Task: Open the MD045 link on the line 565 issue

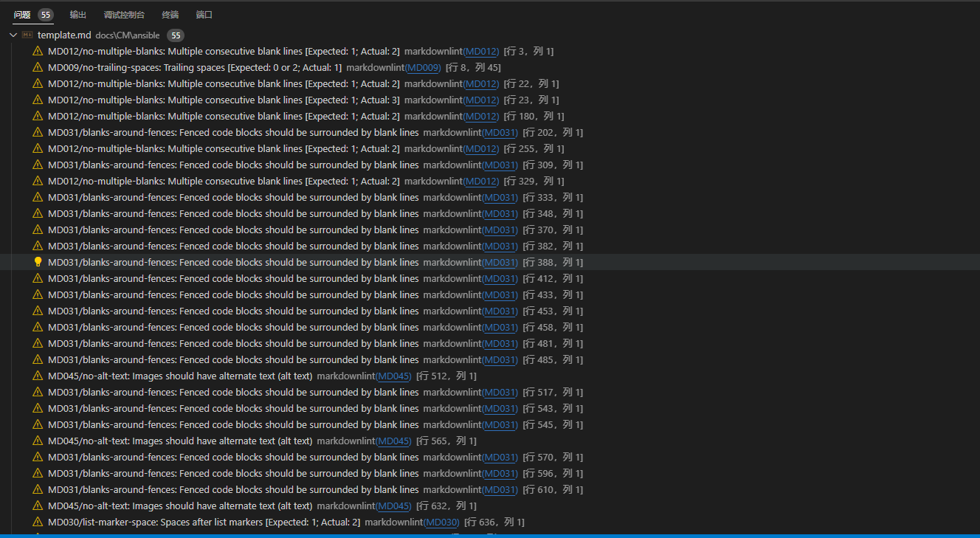Action: click(x=393, y=441)
